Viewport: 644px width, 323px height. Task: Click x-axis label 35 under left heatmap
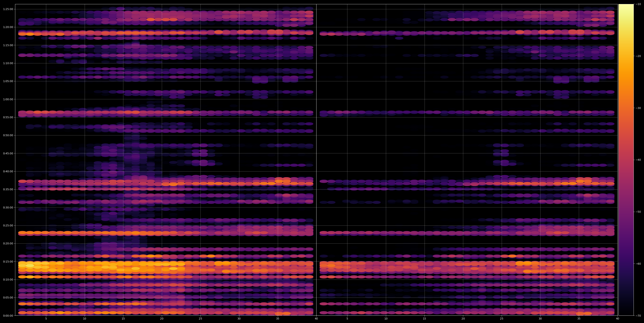click(x=278, y=319)
